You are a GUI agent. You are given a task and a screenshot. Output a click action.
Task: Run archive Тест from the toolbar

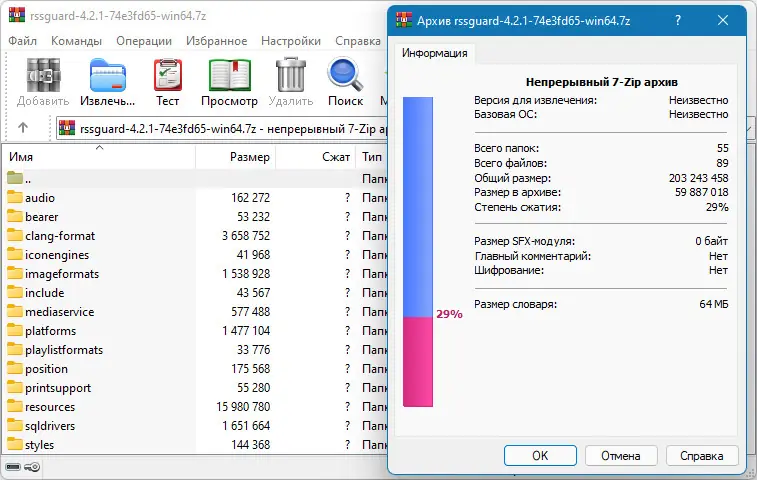point(168,75)
